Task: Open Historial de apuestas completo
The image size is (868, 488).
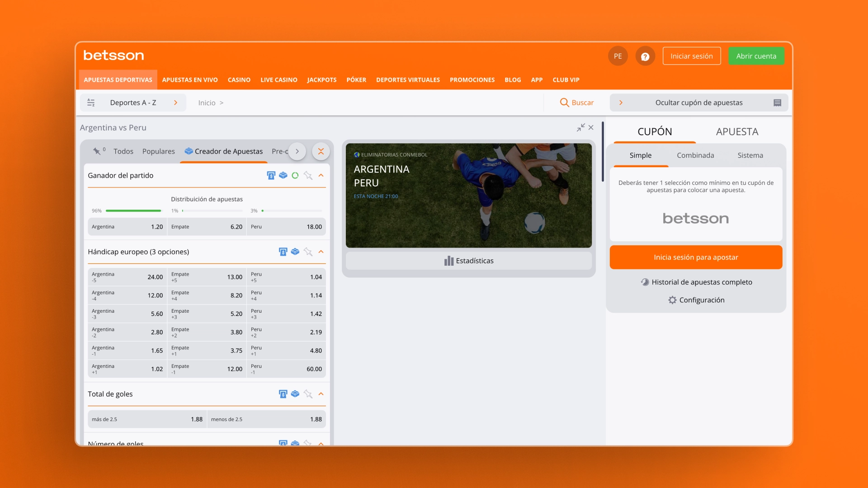Action: click(696, 282)
